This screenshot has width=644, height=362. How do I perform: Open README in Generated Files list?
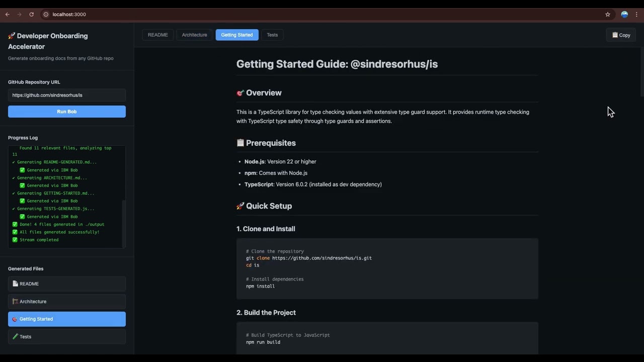(x=67, y=284)
